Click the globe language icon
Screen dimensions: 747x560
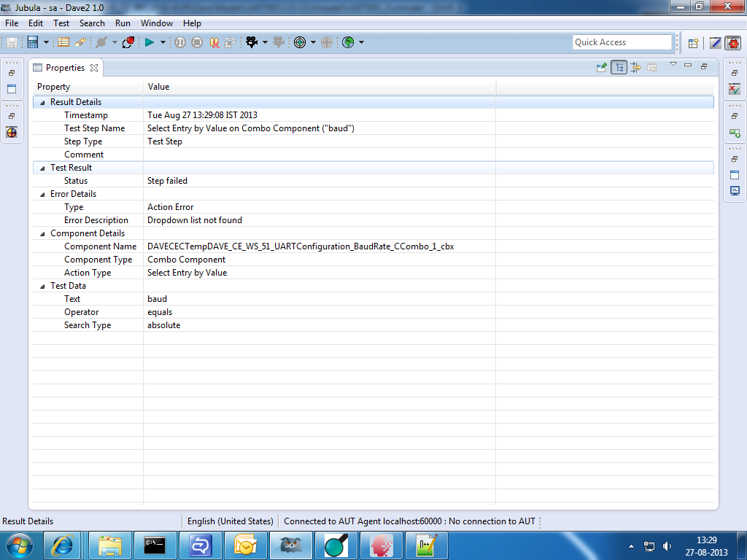click(x=348, y=42)
